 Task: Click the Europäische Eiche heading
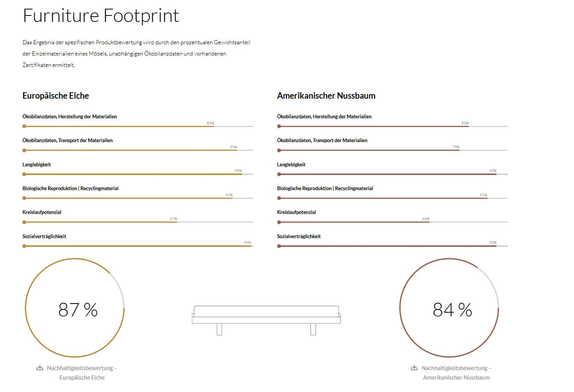coord(56,96)
